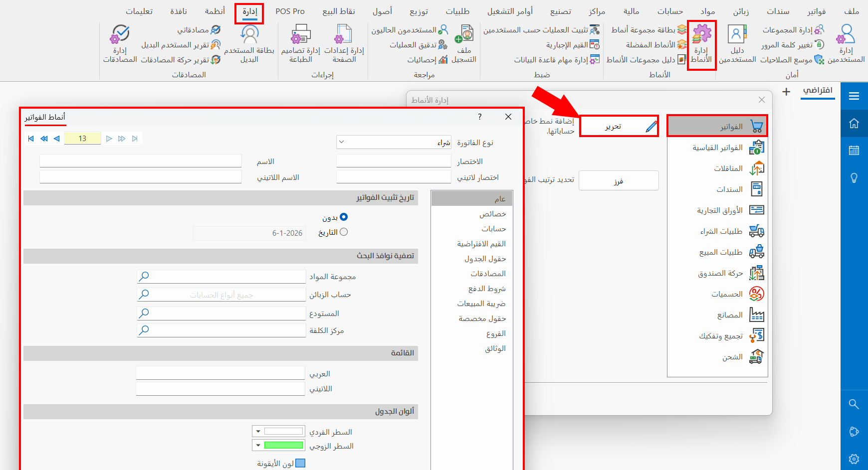Pick السطر الفردي white color swatch
The width and height of the screenshot is (868, 470).
point(284,431)
